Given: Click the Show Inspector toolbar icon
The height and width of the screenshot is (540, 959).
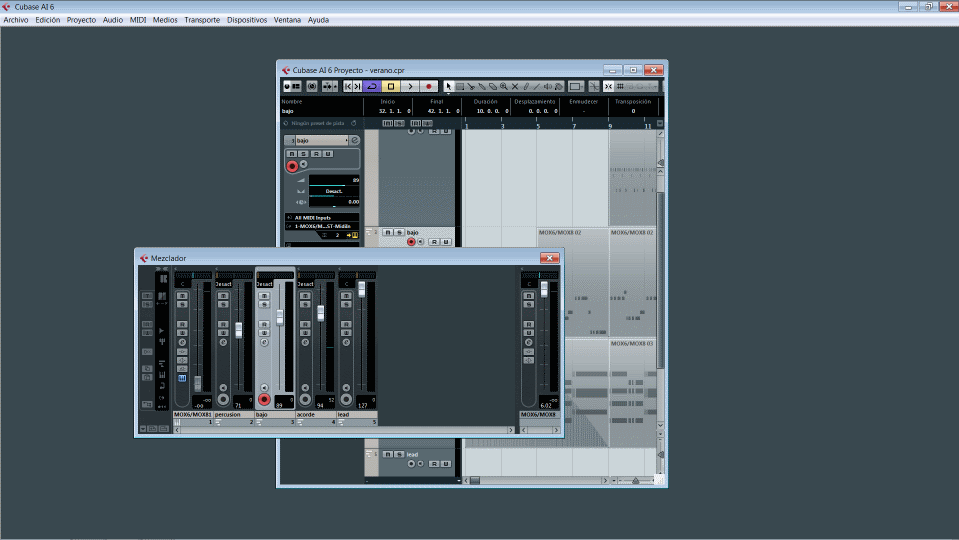Looking at the screenshot, I should [295, 86].
